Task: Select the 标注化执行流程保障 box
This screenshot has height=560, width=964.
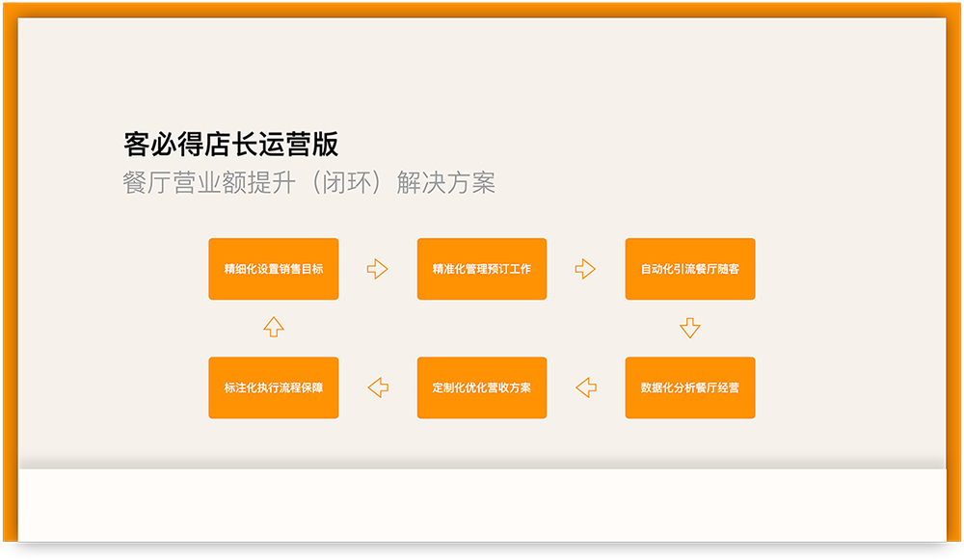Action: click(274, 387)
